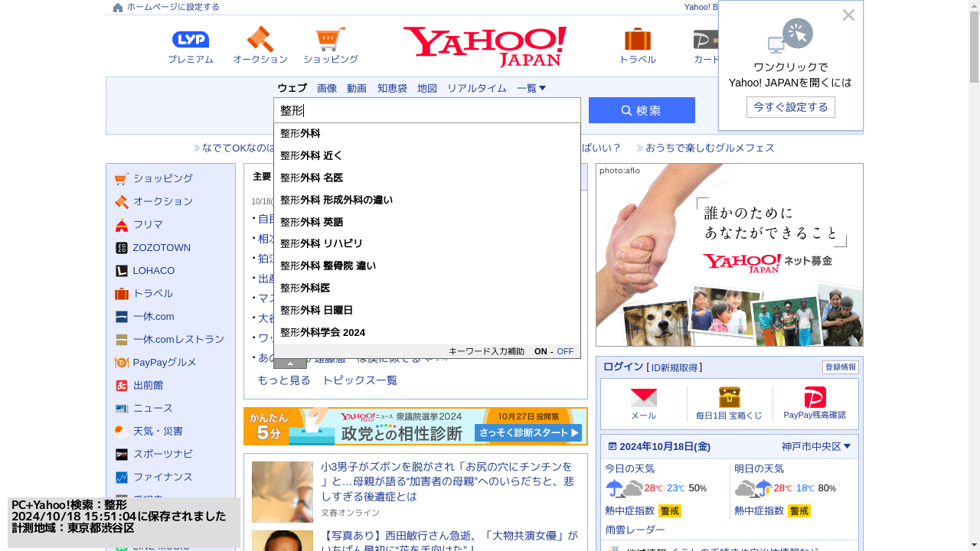
Task: Open PayPay残高確認 icon
Action: 815,397
